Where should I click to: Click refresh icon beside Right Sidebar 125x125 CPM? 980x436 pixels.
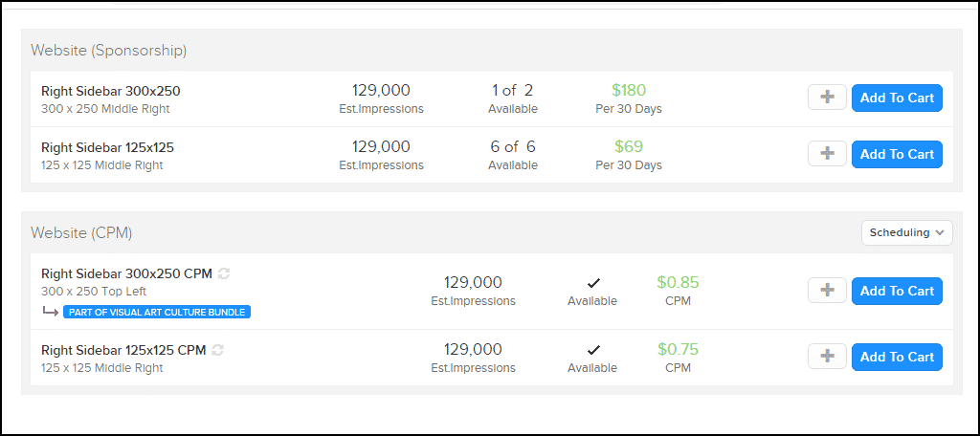pyautogui.click(x=217, y=350)
